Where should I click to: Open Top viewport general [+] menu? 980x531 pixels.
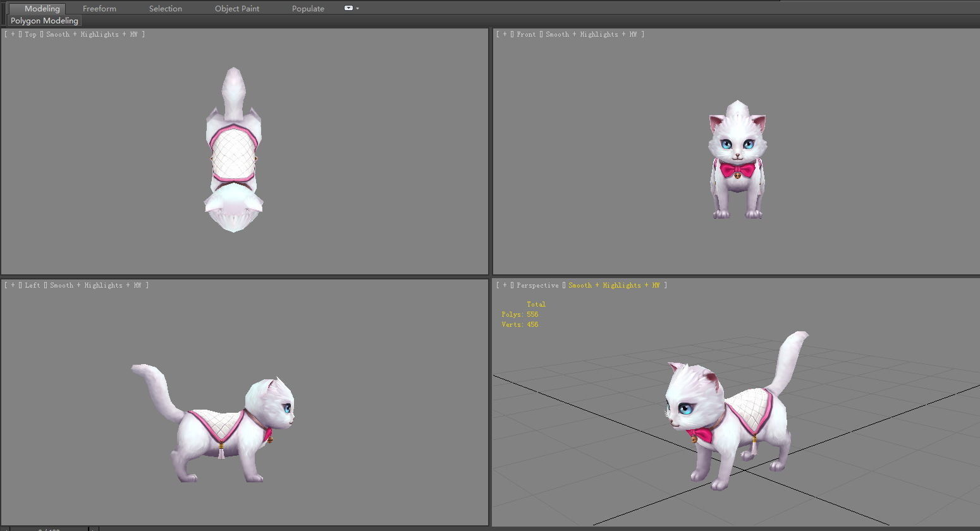point(13,34)
